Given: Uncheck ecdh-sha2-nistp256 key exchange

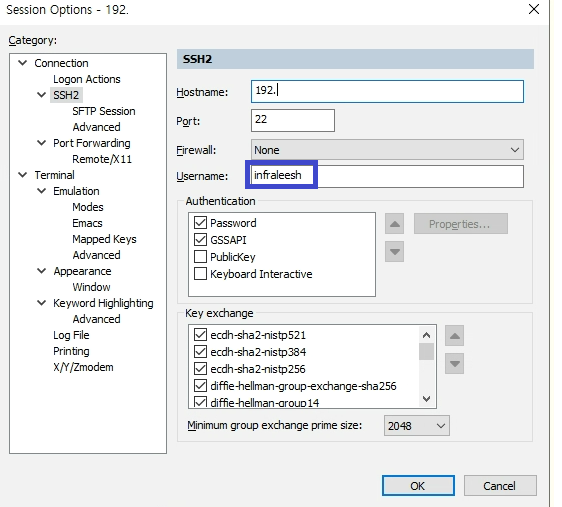Looking at the screenshot, I should tap(200, 369).
